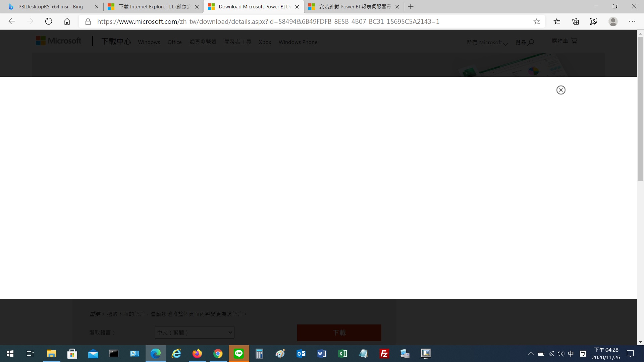
Task: Open the Windows Phone nav link
Action: [x=298, y=42]
